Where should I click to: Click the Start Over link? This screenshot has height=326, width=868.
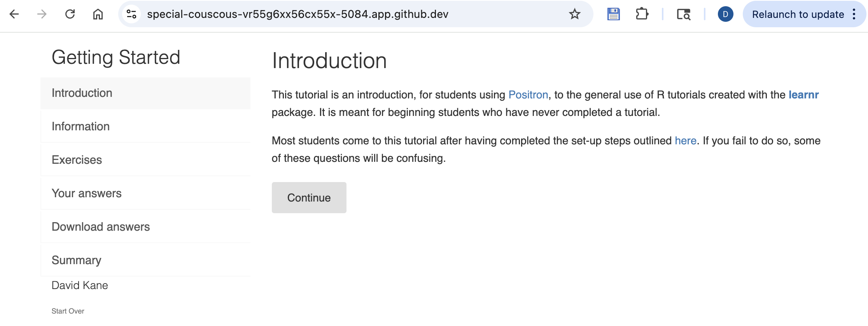coord(68,311)
